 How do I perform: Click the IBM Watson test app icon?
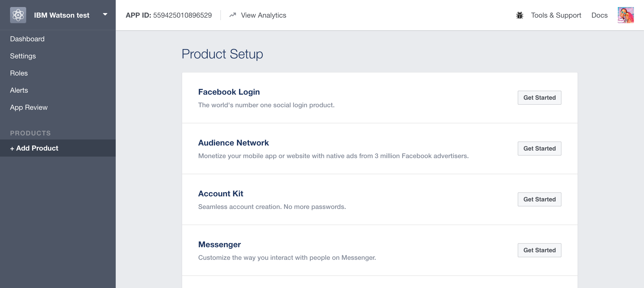pos(18,15)
